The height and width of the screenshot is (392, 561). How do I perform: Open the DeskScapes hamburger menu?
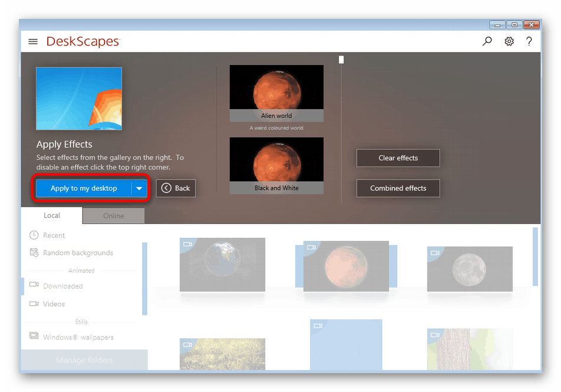(32, 41)
